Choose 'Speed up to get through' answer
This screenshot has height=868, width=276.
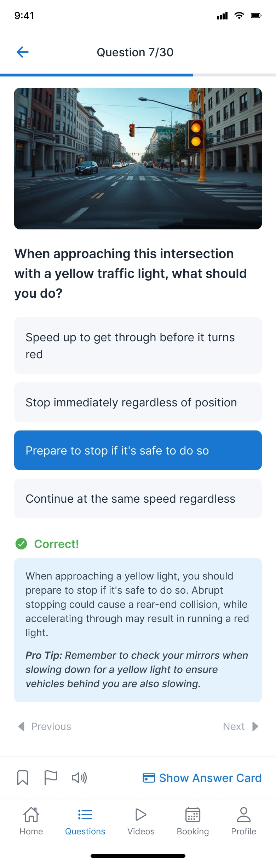pos(138,346)
